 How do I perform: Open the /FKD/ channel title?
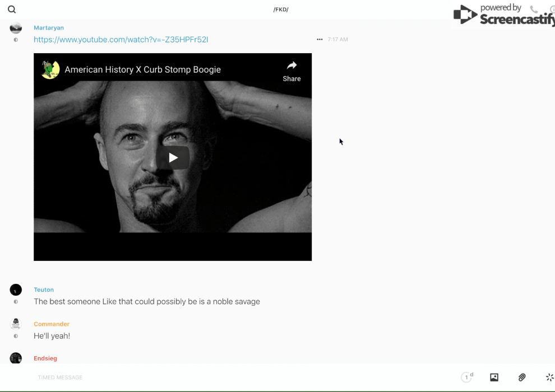pos(280,10)
